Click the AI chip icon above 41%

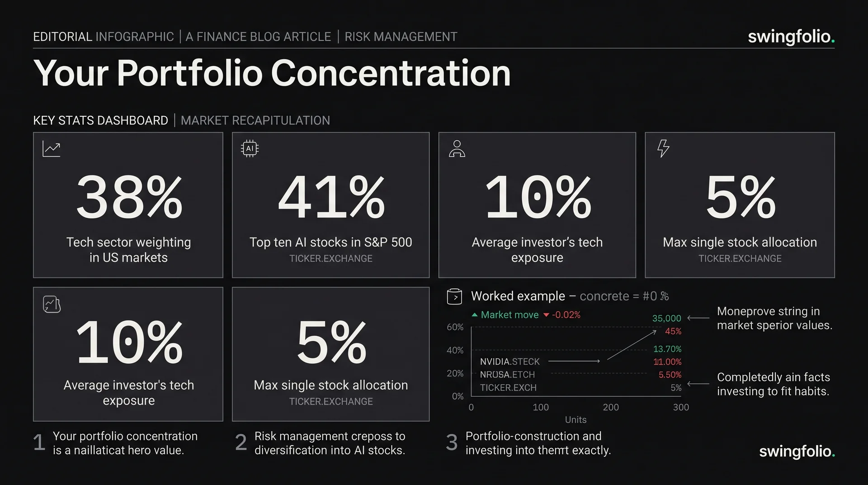click(250, 148)
